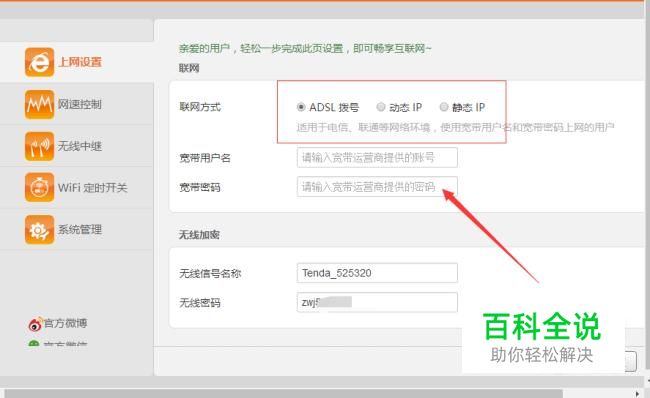Select the ADSL 拨号 radio button
The width and height of the screenshot is (650, 398).
(x=301, y=107)
